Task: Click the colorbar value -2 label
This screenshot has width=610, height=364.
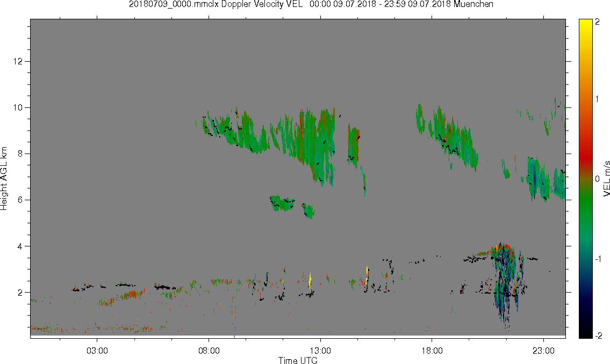Action: point(598,336)
